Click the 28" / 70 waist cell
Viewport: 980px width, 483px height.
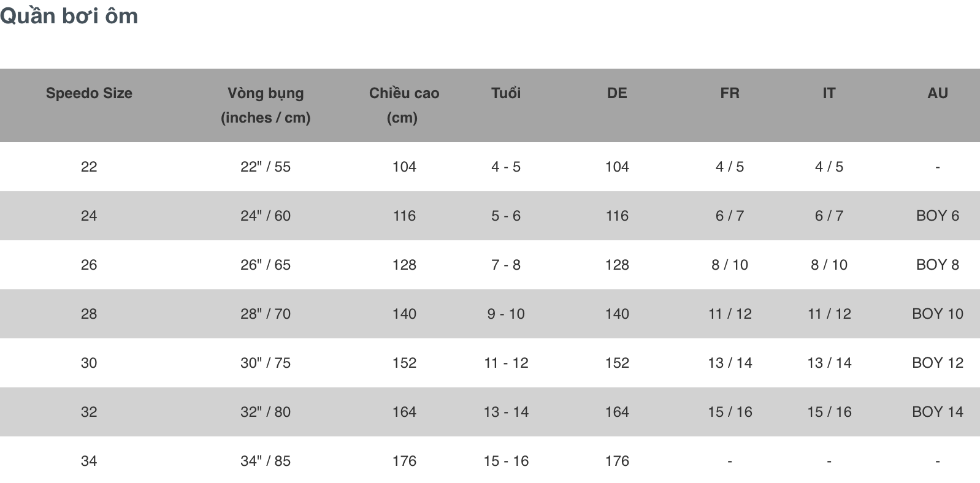pos(266,314)
